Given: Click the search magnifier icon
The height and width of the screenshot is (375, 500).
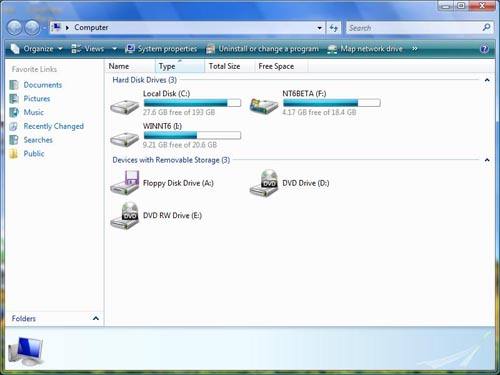Looking at the screenshot, I should 486,28.
